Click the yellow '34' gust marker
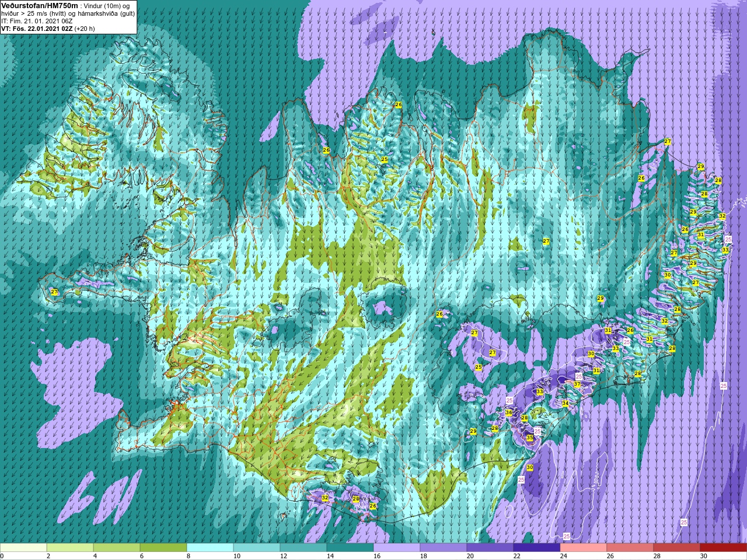Viewport: 747px width, 560px height. tap(565, 403)
